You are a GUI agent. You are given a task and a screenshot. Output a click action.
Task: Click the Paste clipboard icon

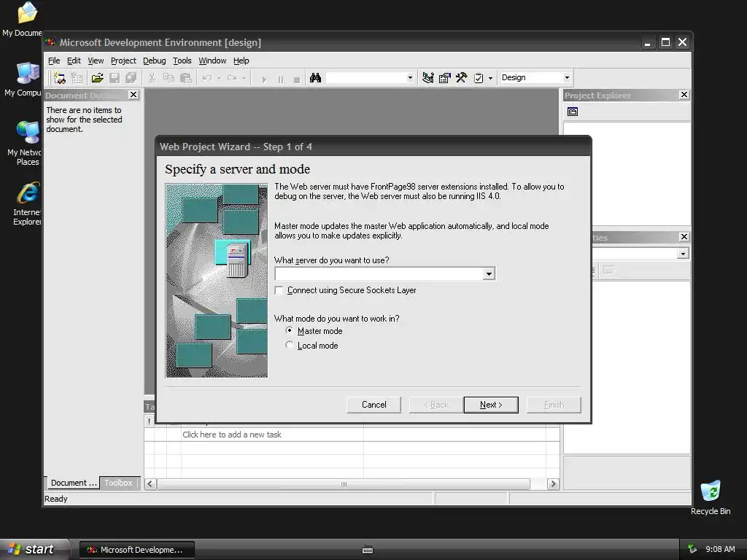(186, 78)
